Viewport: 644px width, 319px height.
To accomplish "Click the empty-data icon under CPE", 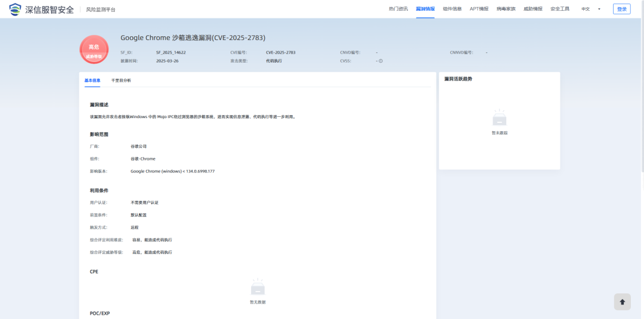I will pos(258,287).
